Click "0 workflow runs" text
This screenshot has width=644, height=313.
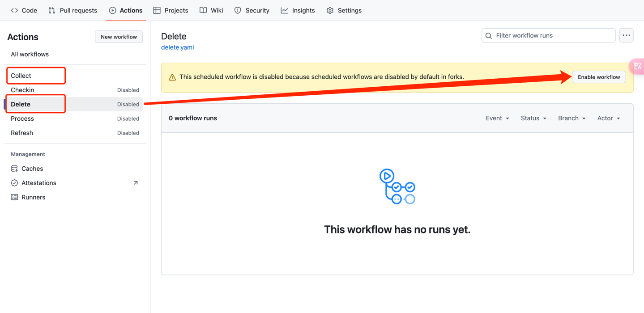coord(193,118)
